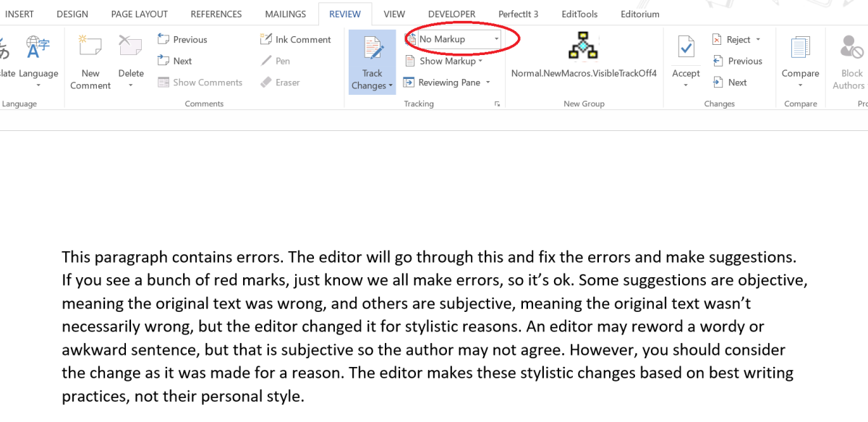Viewport: 868px width, 422px height.
Task: Select the Pen tool
Action: point(276,61)
